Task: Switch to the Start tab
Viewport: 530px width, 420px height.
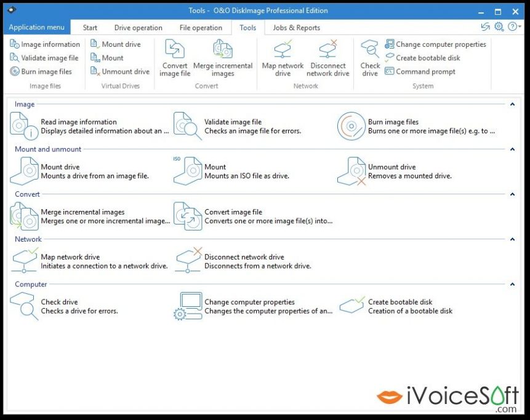Action: click(90, 28)
